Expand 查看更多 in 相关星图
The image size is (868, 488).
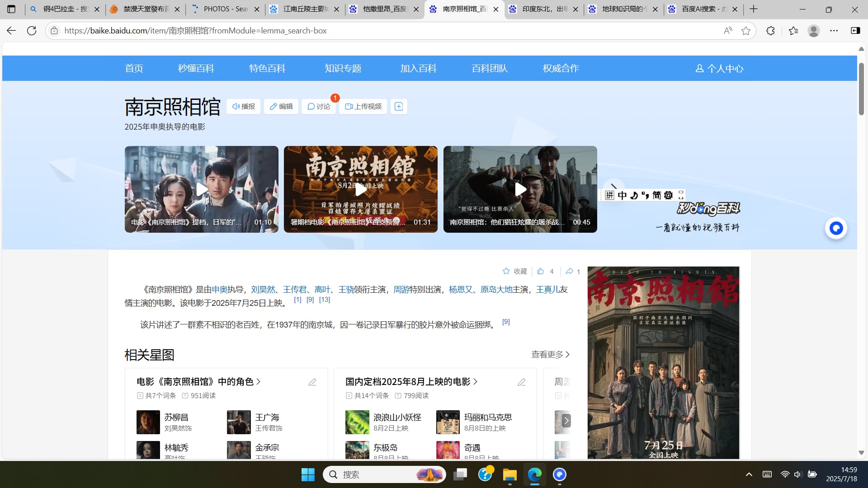pyautogui.click(x=550, y=355)
